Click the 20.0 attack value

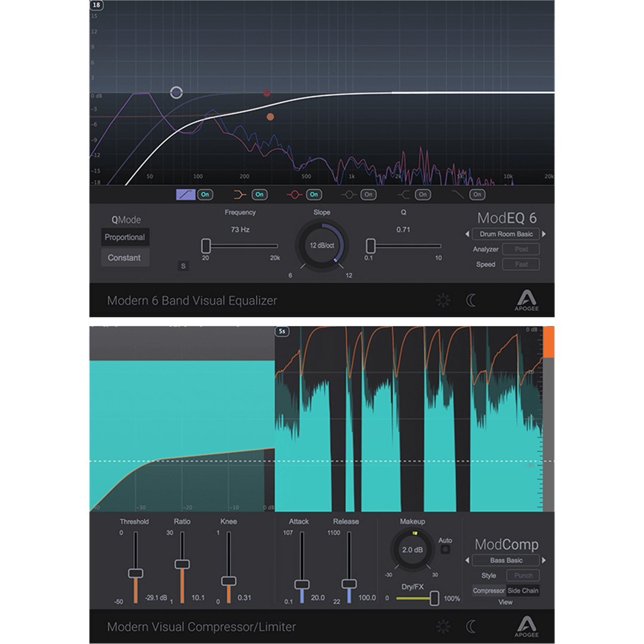click(318, 598)
